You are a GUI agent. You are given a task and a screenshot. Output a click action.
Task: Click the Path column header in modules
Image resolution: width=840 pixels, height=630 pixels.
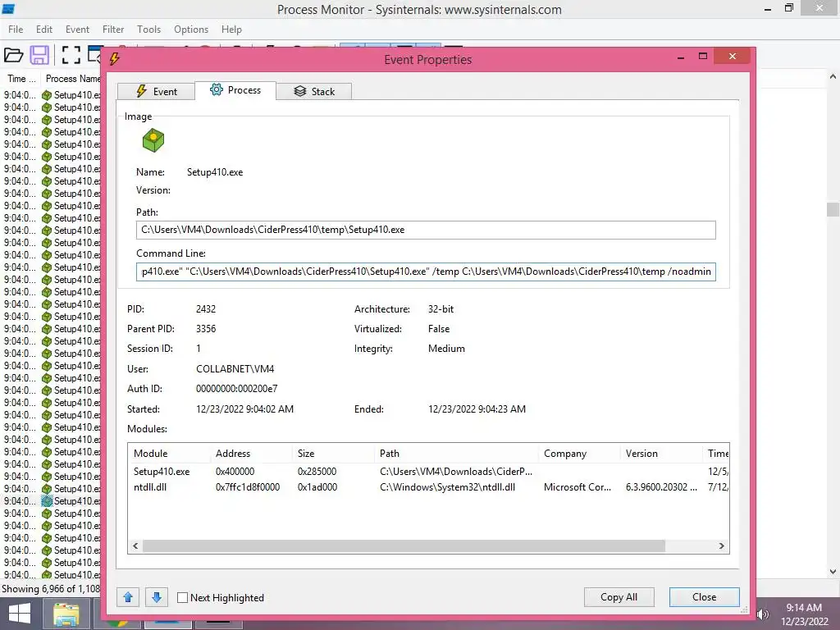[x=456, y=453]
